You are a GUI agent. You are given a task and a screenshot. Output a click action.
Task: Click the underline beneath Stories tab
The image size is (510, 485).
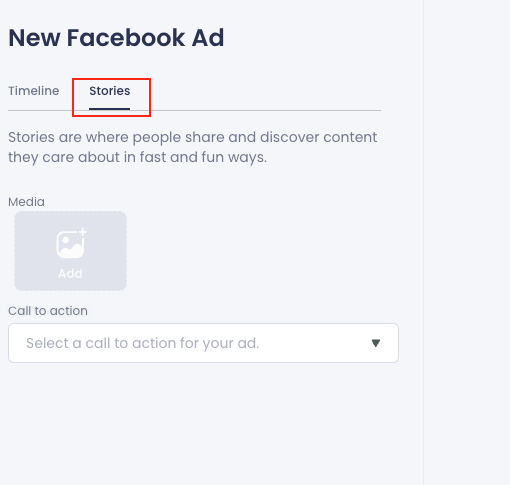[109, 109]
